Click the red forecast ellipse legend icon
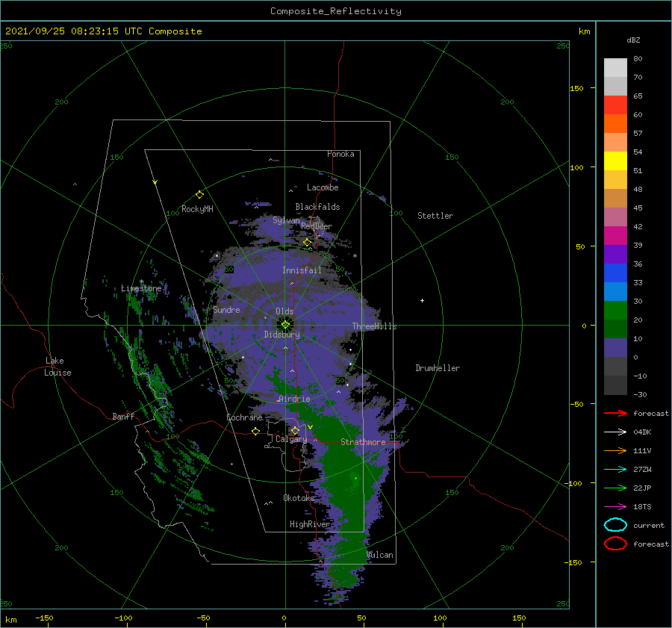Image resolution: width=672 pixels, height=628 pixels. click(615, 544)
